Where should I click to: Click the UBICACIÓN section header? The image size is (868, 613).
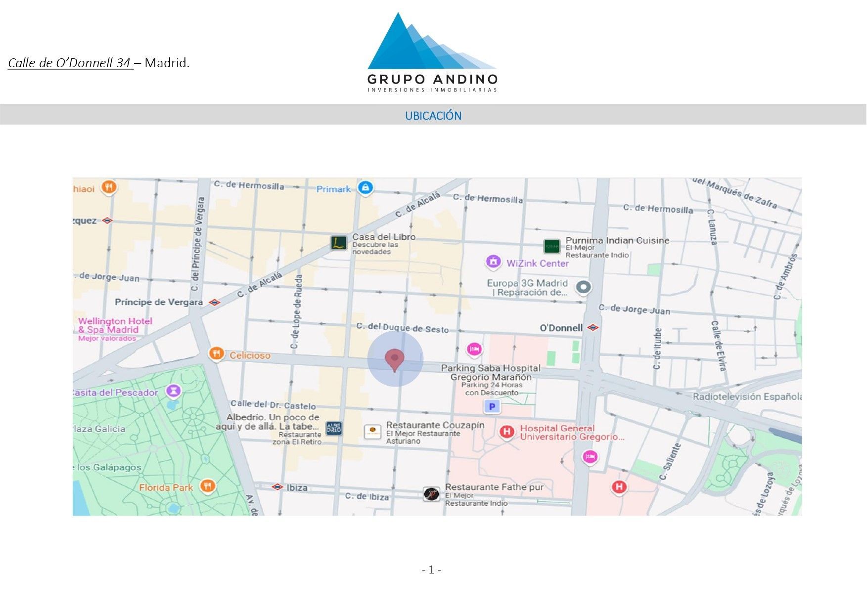click(x=433, y=116)
